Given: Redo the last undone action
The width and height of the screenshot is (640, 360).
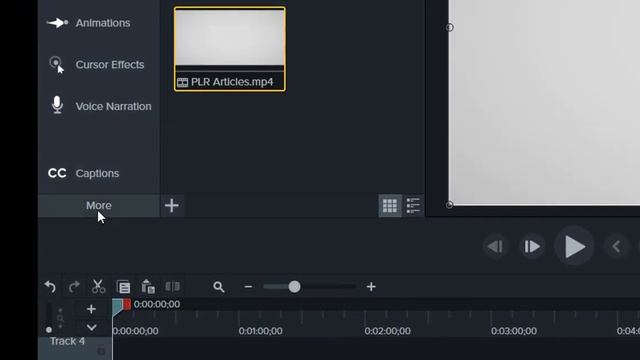Looking at the screenshot, I should click(74, 287).
